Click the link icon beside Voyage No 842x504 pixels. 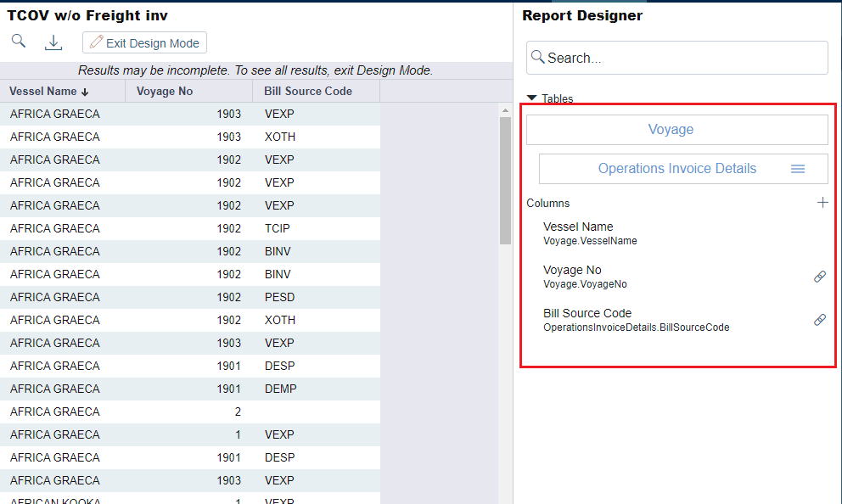(x=820, y=277)
